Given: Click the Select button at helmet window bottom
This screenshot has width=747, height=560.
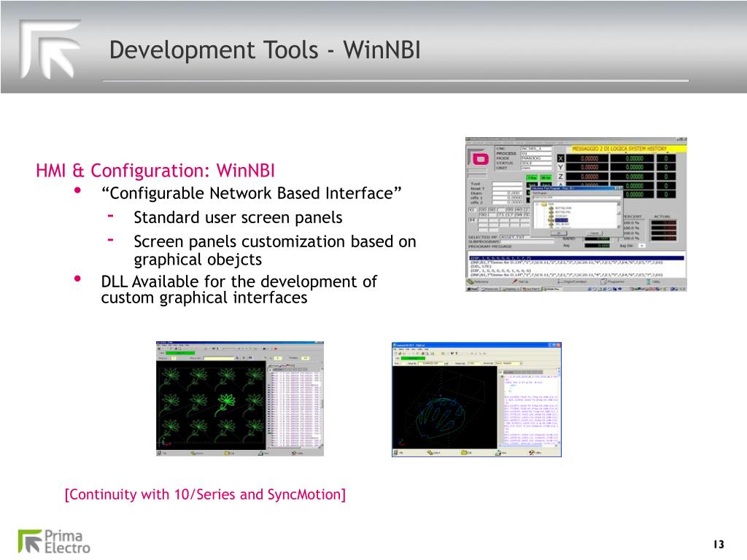Looking at the screenshot, I should pyautogui.click(x=433, y=452).
